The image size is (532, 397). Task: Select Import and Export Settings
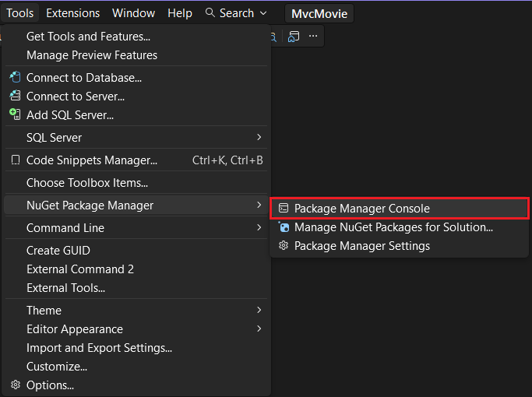136,348
